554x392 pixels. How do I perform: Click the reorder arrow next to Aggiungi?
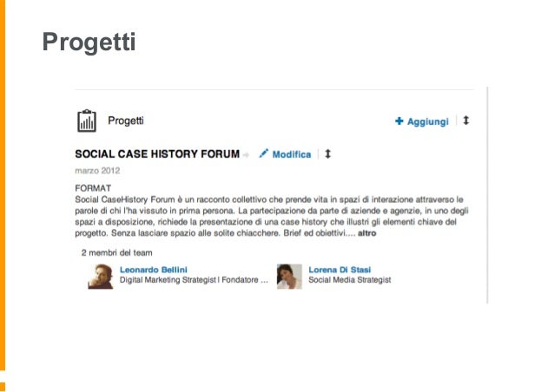click(466, 121)
